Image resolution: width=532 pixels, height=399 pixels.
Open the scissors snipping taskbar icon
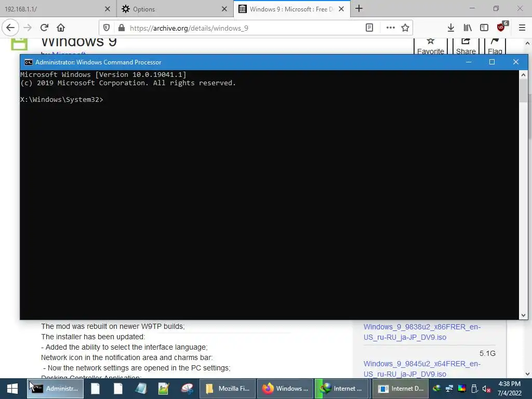pos(187,389)
